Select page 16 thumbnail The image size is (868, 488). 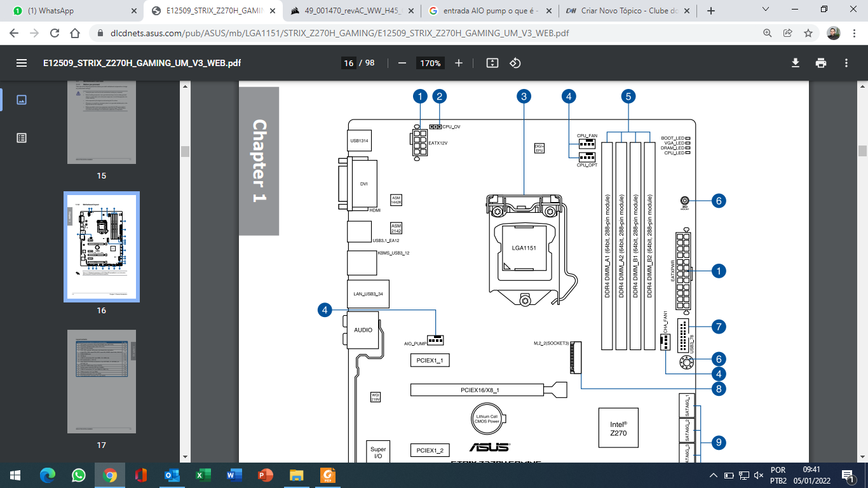tap(101, 247)
